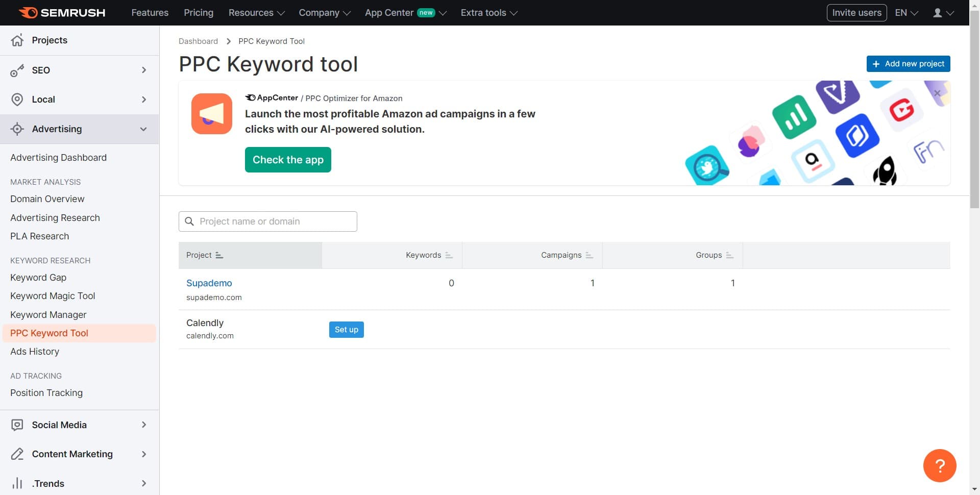Click the Social Media sidebar icon
This screenshot has height=495, width=980.
17,425
